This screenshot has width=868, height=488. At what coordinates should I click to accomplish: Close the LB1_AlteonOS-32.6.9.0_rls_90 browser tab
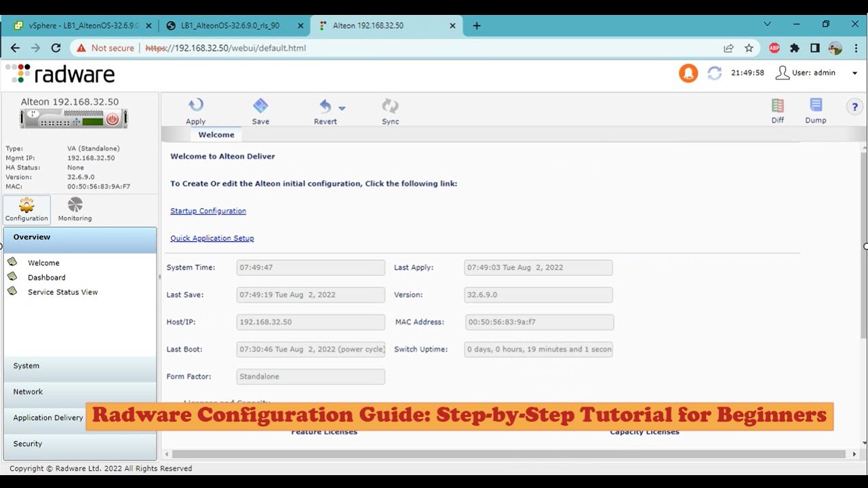[x=301, y=26]
